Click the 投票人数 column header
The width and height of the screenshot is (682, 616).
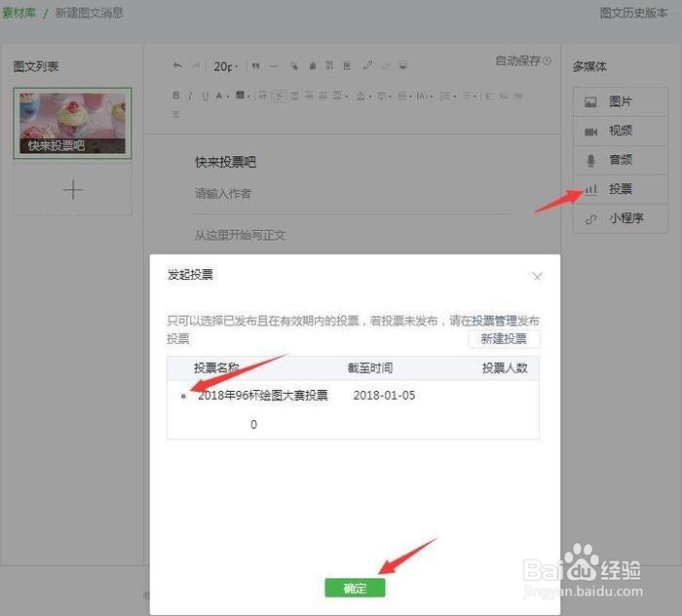tap(505, 368)
